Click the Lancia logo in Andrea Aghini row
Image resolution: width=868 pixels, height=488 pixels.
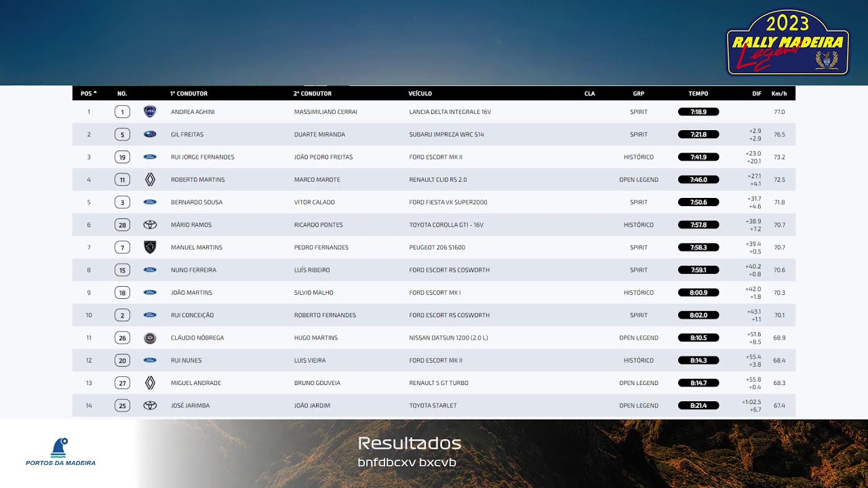pos(150,112)
